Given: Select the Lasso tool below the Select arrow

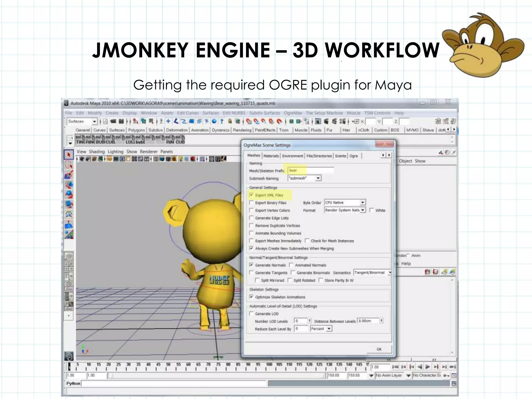Looking at the screenshot, I should 69,165.
